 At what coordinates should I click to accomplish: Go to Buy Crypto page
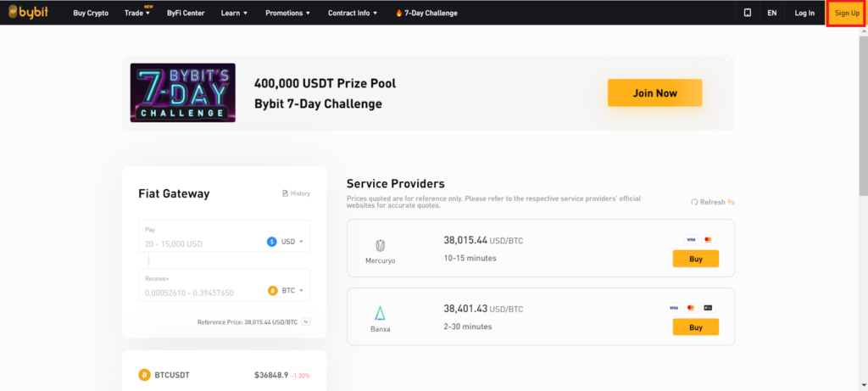[91, 14]
